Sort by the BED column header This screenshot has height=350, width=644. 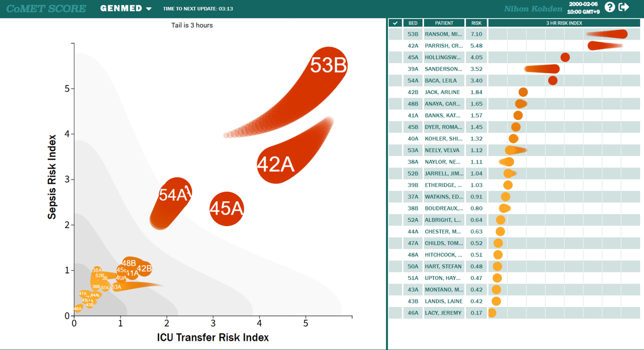click(x=412, y=23)
